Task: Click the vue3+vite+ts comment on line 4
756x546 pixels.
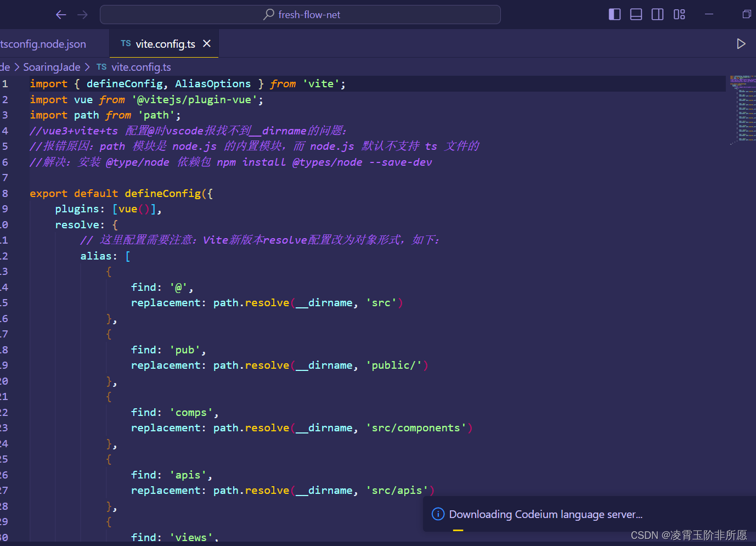Action: coord(188,131)
